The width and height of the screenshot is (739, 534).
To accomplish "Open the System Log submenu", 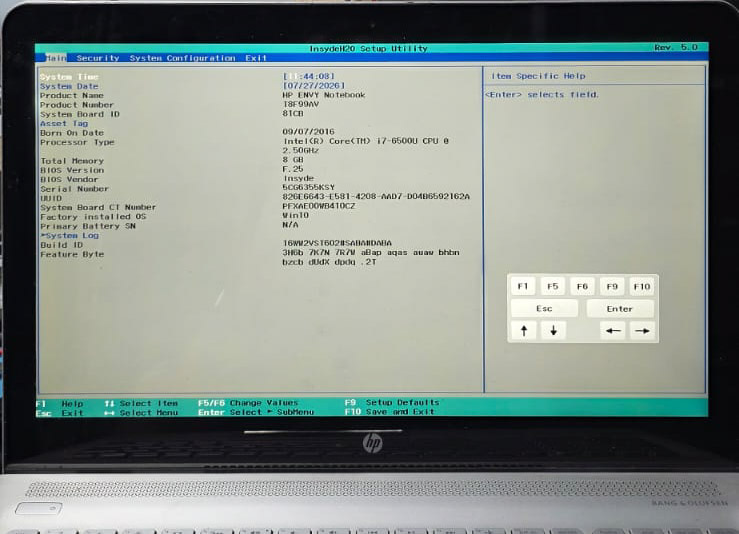I will [70, 235].
